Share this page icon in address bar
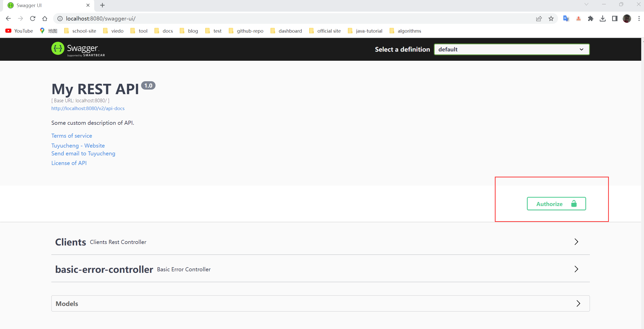 [539, 18]
